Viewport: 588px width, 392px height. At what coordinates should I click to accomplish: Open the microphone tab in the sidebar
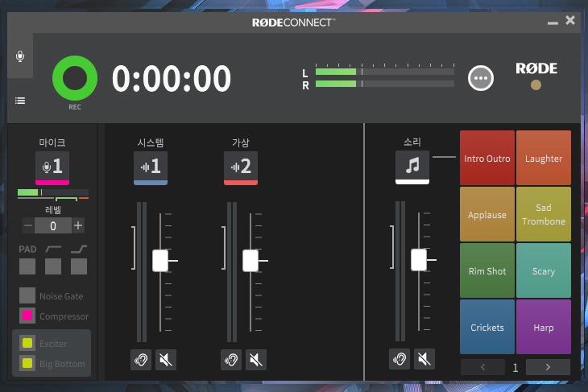tap(20, 56)
